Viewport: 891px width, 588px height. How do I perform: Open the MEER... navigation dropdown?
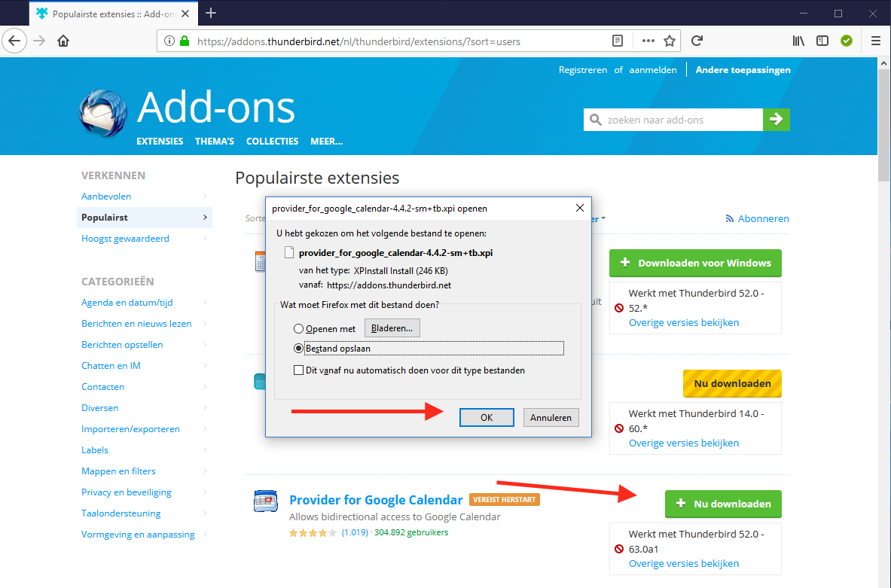tap(326, 142)
